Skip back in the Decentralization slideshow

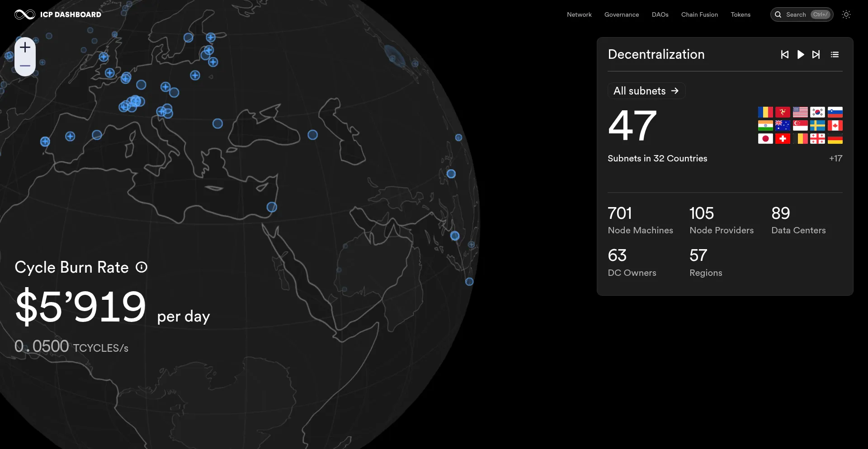[x=785, y=54]
